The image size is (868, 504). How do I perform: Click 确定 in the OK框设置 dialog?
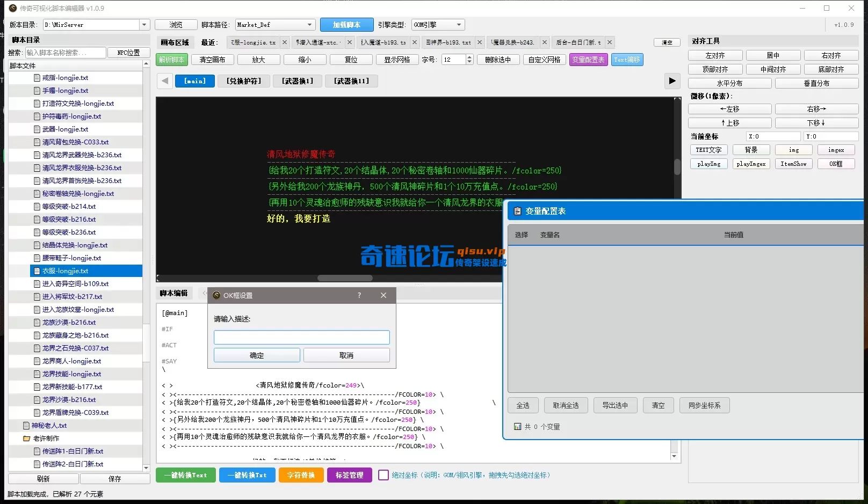pos(257,355)
